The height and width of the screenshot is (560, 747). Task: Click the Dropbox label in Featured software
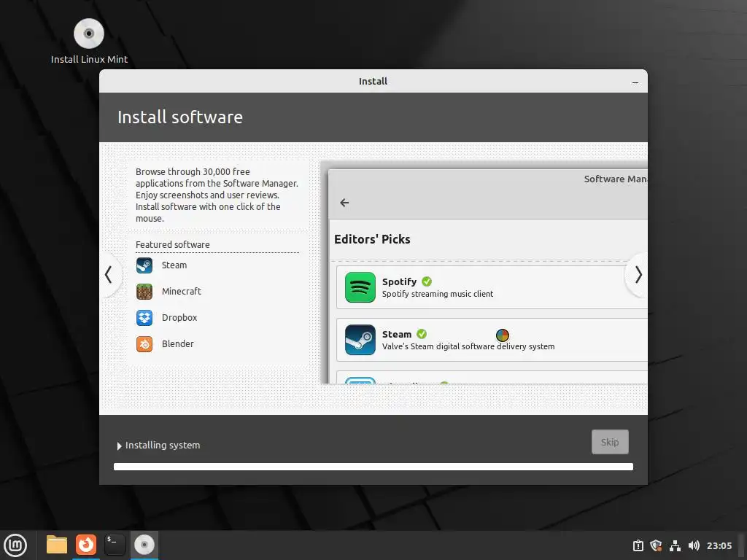[x=179, y=318]
